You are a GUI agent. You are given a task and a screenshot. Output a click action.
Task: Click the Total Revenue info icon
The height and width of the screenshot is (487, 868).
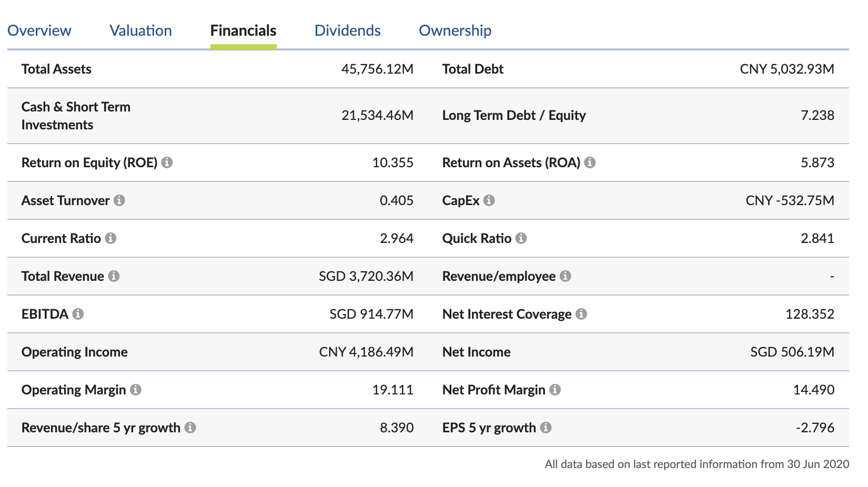(114, 276)
